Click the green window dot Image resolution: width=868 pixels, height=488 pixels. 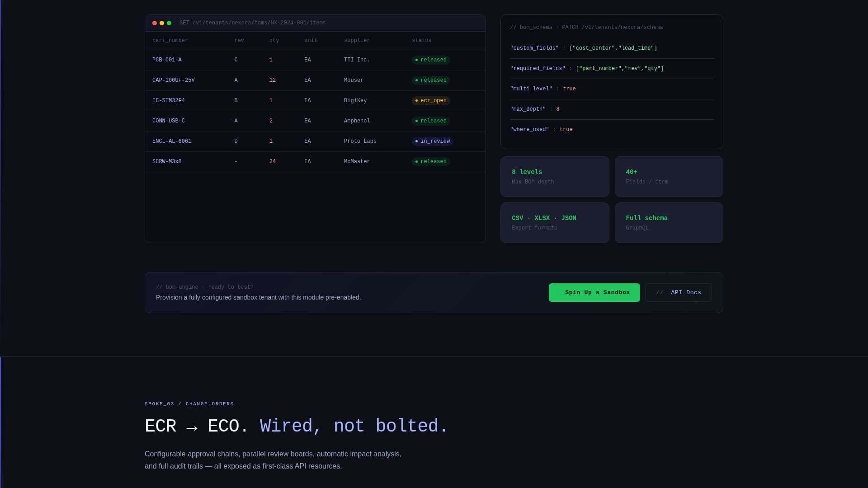[169, 23]
